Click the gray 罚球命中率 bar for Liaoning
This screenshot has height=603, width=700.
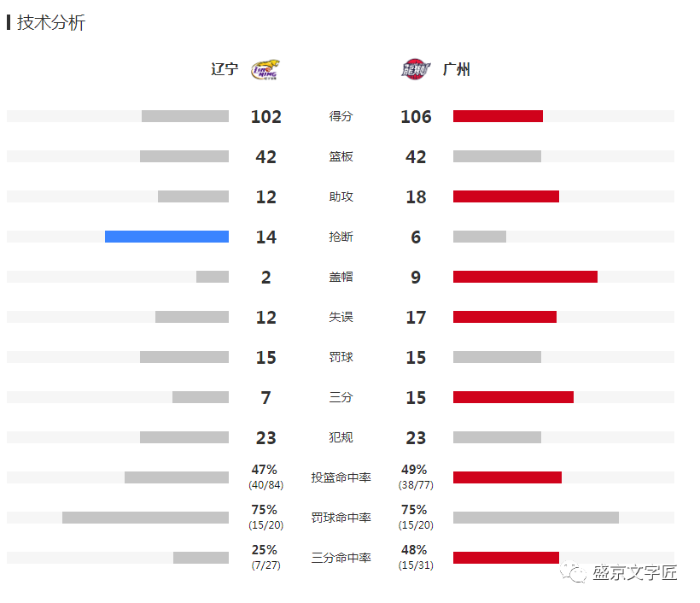(145, 518)
